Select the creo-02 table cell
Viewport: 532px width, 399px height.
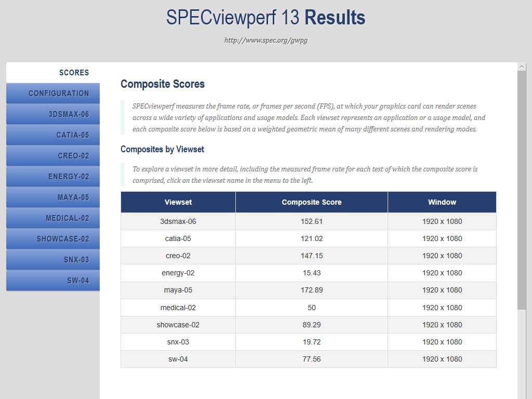click(x=178, y=256)
